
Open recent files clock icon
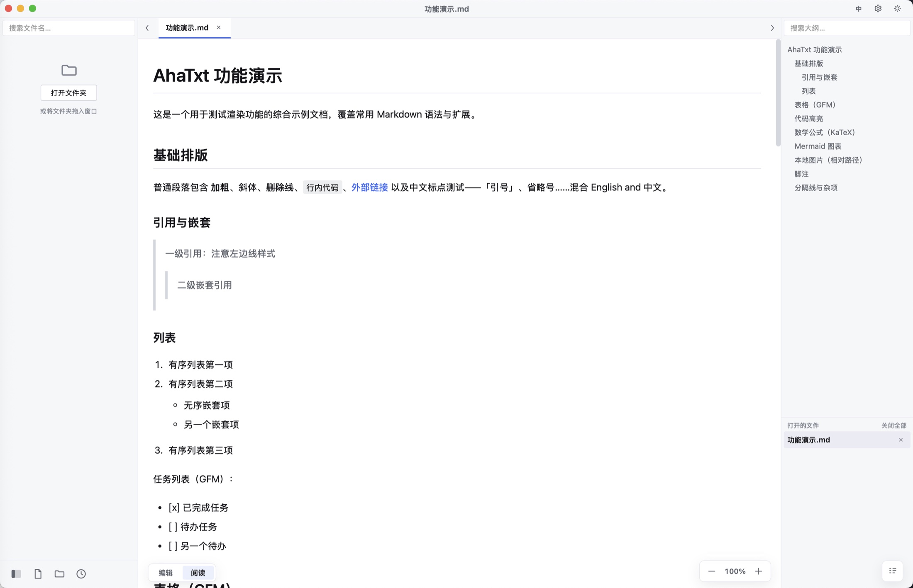(81, 573)
